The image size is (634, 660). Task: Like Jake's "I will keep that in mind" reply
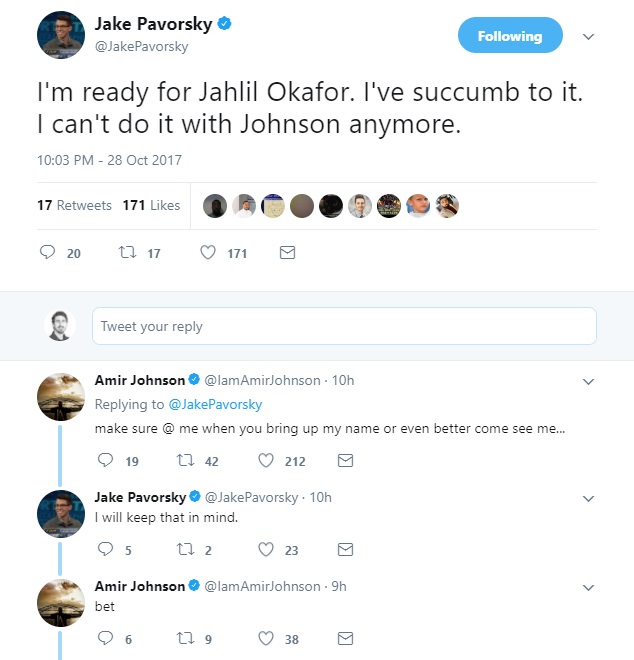(266, 549)
